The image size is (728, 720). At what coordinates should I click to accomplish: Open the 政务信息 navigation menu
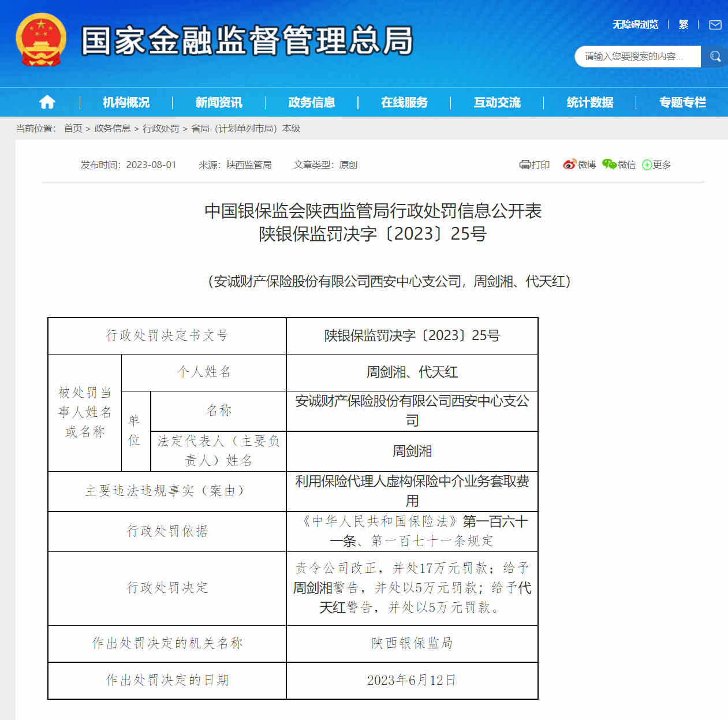[312, 102]
